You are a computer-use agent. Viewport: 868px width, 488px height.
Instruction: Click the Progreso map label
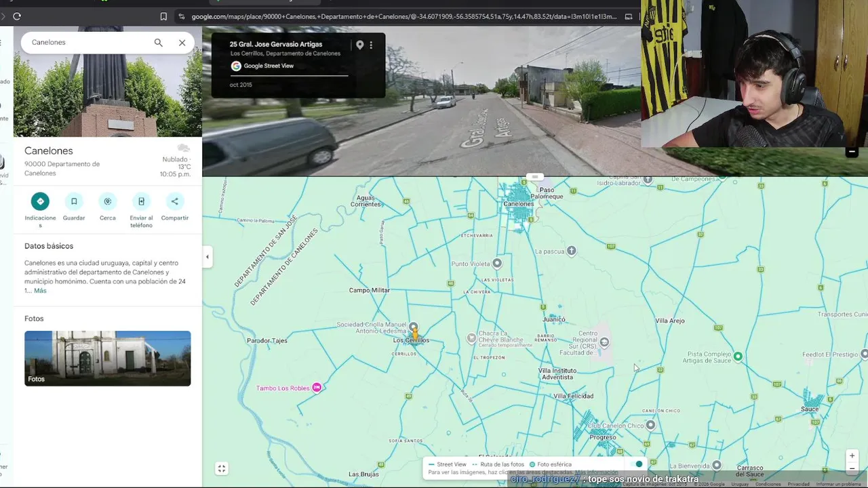click(603, 437)
